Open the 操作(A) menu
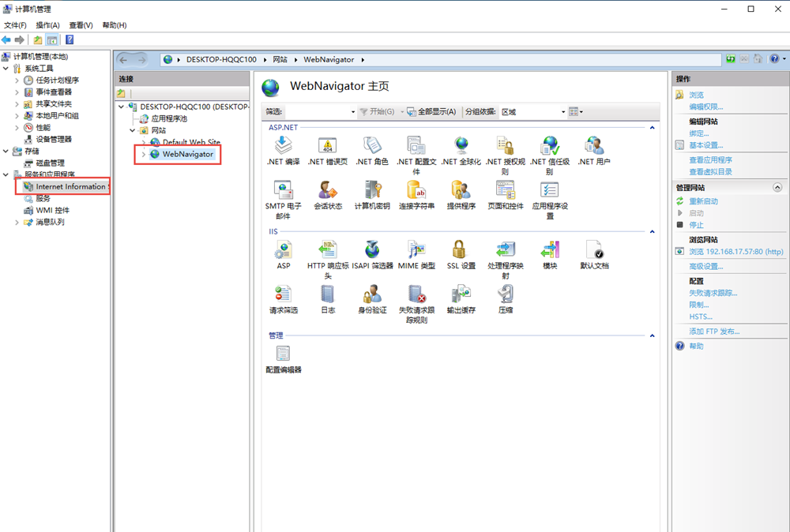 pyautogui.click(x=47, y=25)
